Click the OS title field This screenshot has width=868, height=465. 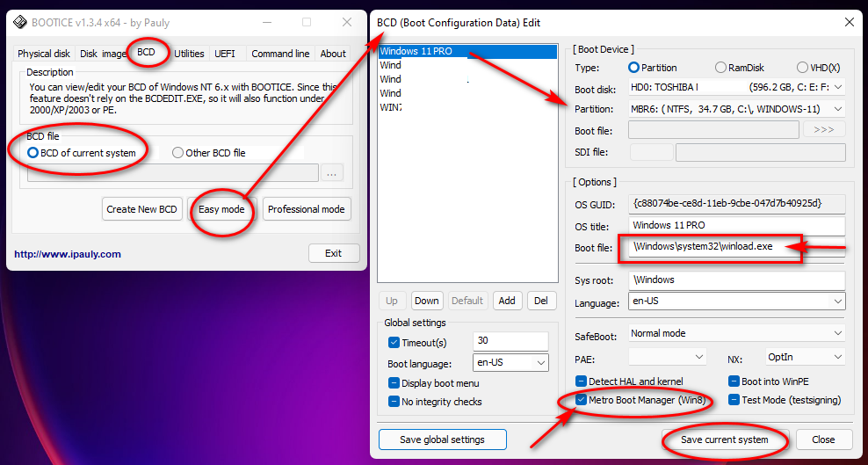click(x=737, y=226)
